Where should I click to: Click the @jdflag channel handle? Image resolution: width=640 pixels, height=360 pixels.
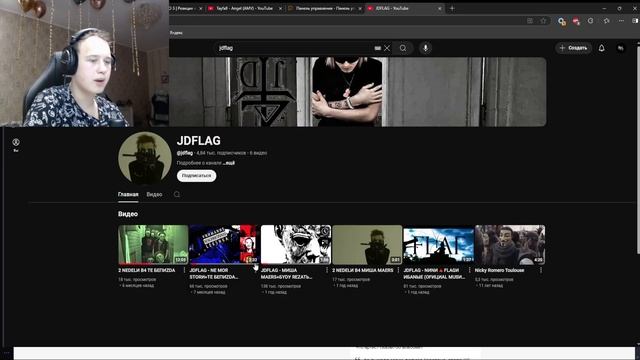tap(184, 153)
